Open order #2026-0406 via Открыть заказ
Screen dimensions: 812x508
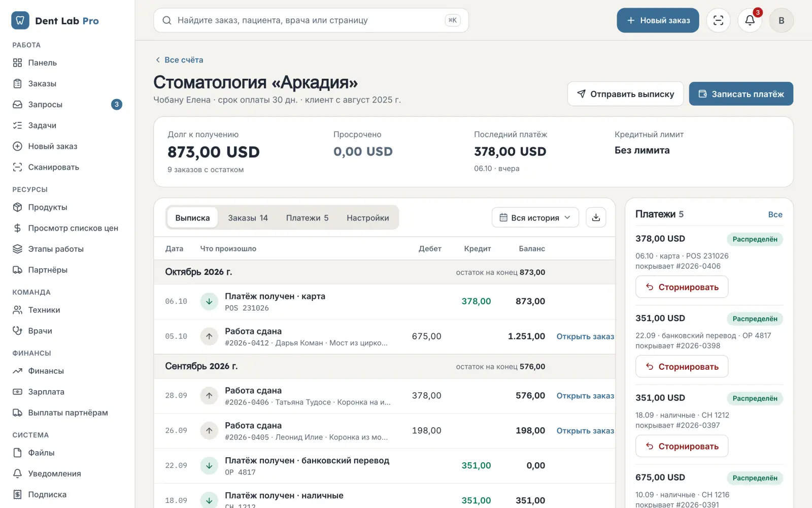(585, 396)
